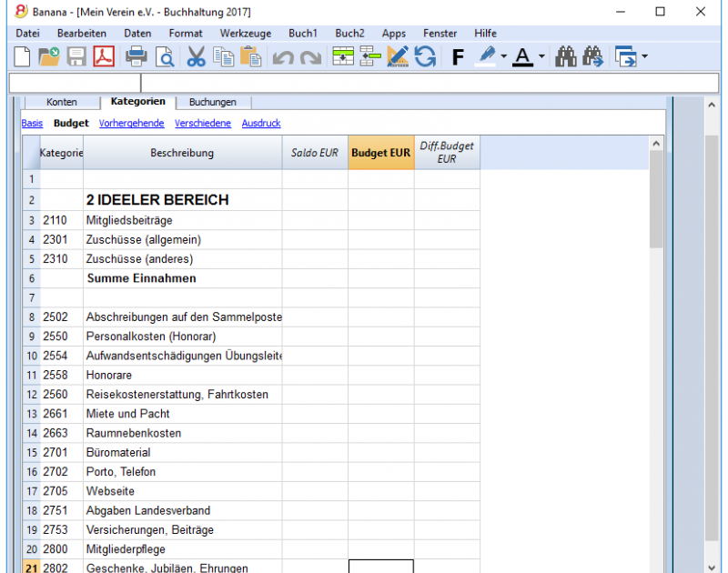Select the Budget view

[71, 123]
